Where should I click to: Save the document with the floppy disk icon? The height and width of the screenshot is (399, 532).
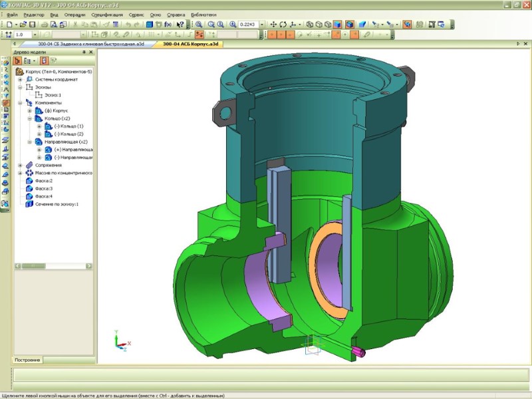click(32, 25)
